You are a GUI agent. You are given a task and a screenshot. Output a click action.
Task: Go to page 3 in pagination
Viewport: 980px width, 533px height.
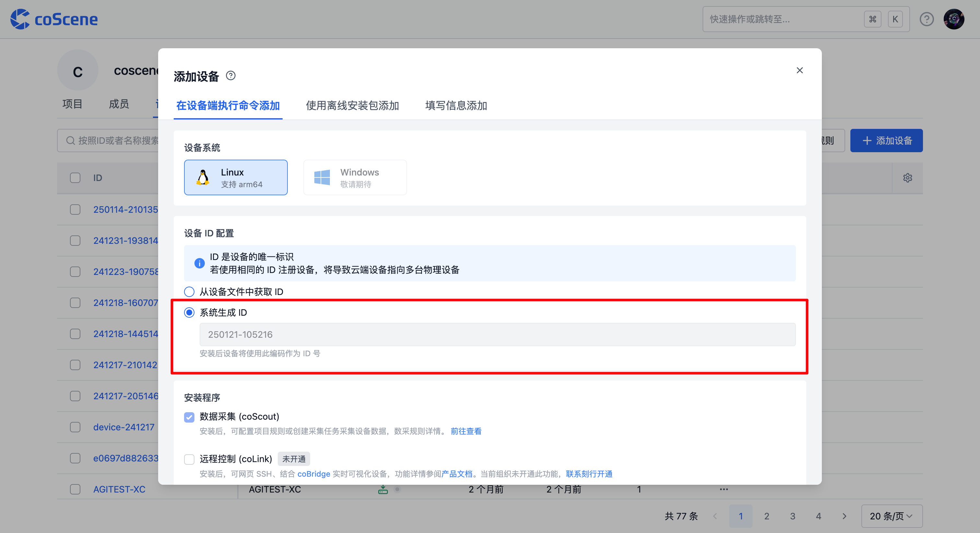click(x=792, y=516)
